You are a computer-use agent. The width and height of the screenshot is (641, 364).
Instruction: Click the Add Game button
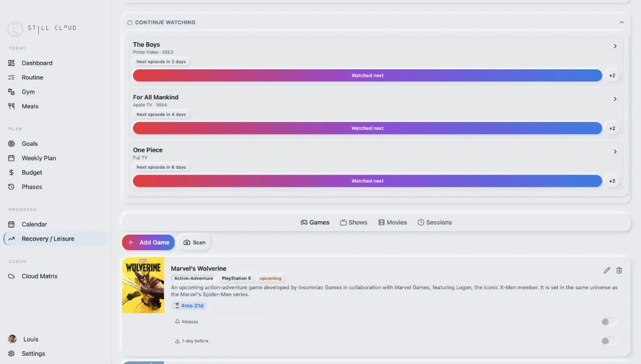click(149, 242)
